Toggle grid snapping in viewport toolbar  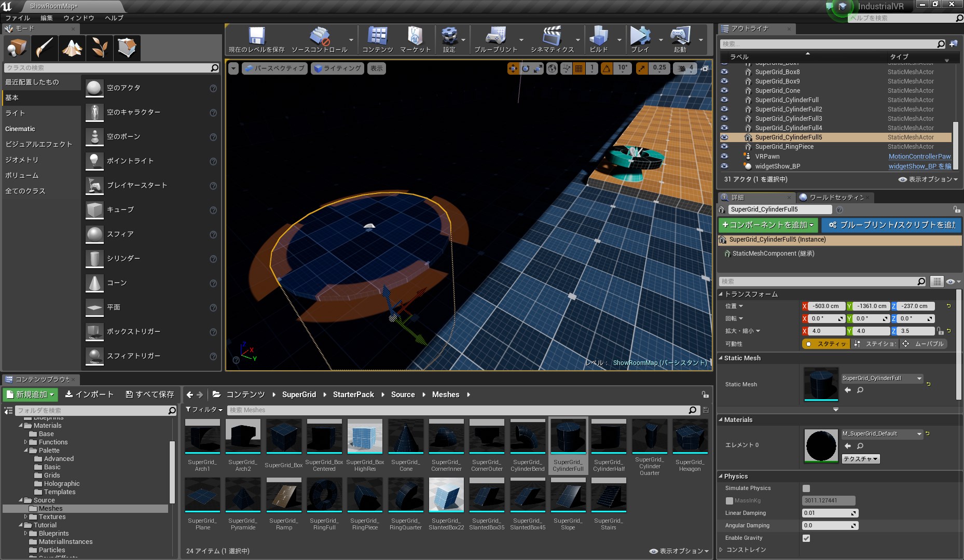point(579,68)
